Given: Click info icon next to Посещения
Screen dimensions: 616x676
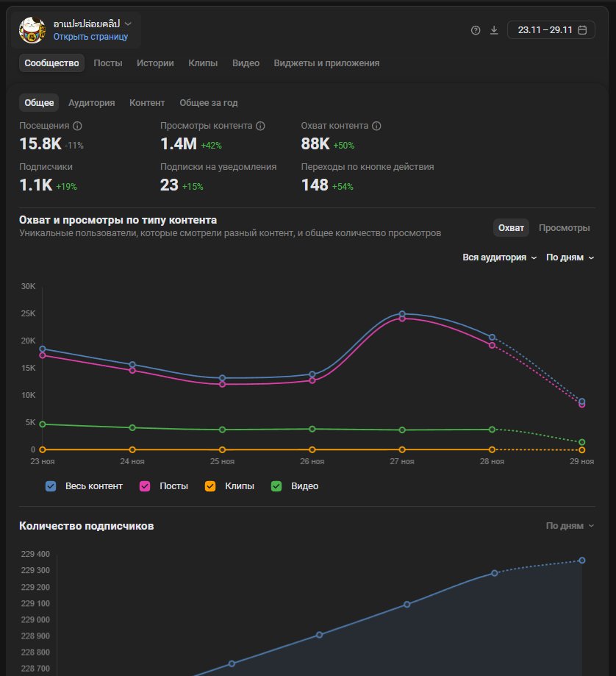Looking at the screenshot, I should pos(77,126).
